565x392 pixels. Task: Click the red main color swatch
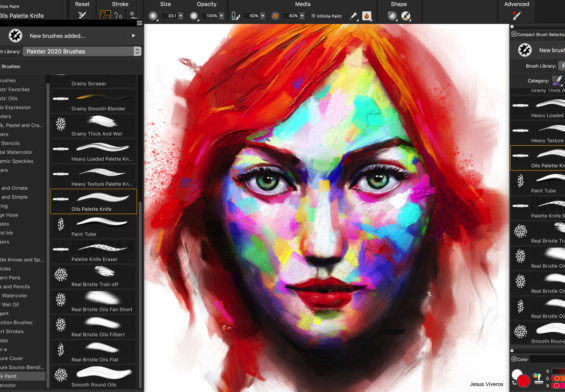(x=523, y=381)
